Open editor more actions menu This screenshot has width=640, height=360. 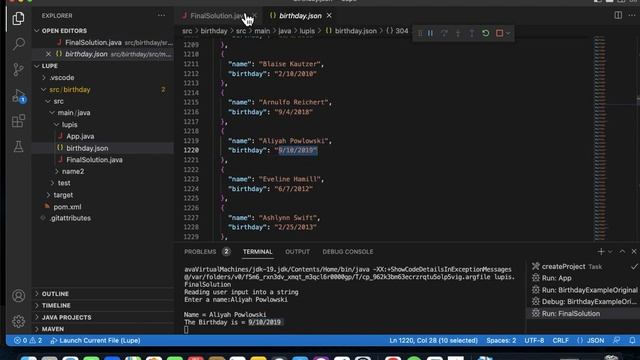coord(632,16)
